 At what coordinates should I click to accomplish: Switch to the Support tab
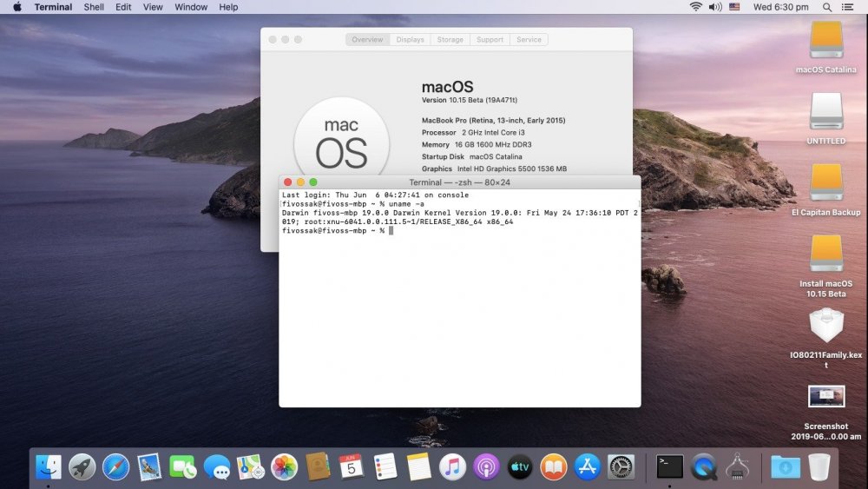(490, 39)
